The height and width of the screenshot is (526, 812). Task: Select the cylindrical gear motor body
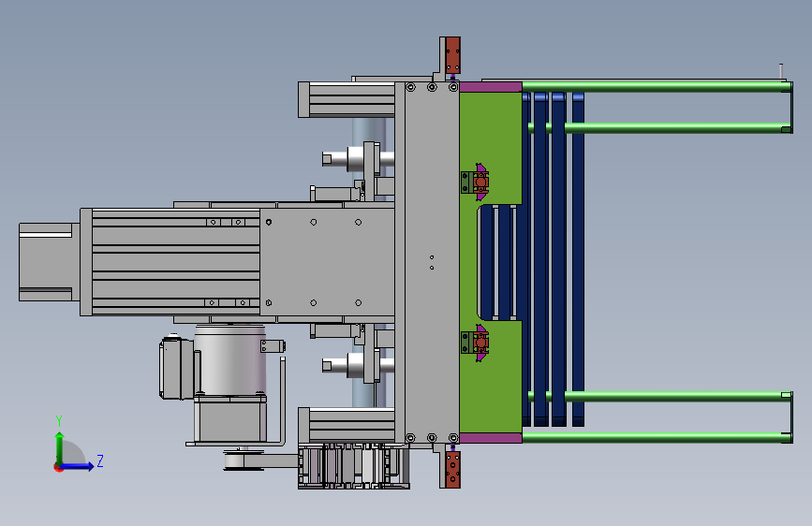point(230,359)
